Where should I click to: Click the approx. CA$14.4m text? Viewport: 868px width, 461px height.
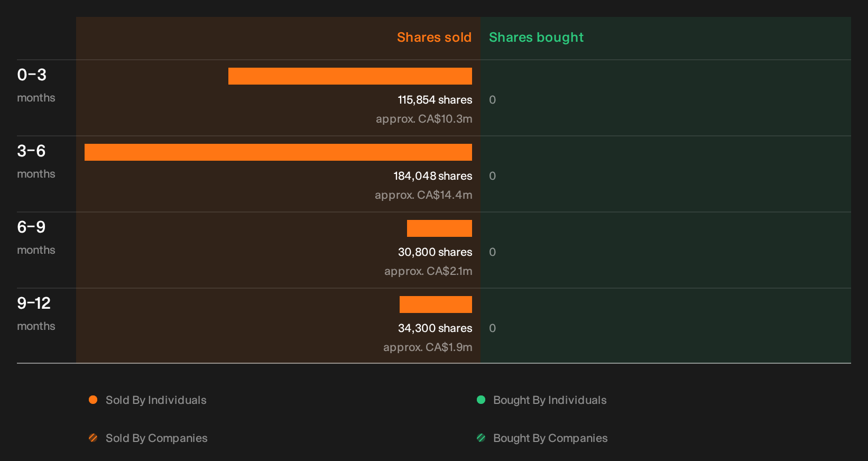click(423, 195)
